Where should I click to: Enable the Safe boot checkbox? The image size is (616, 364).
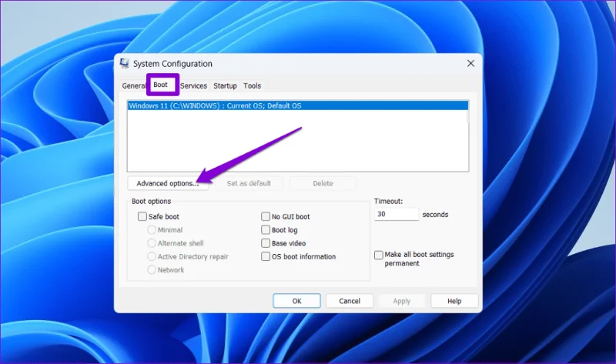click(x=142, y=216)
